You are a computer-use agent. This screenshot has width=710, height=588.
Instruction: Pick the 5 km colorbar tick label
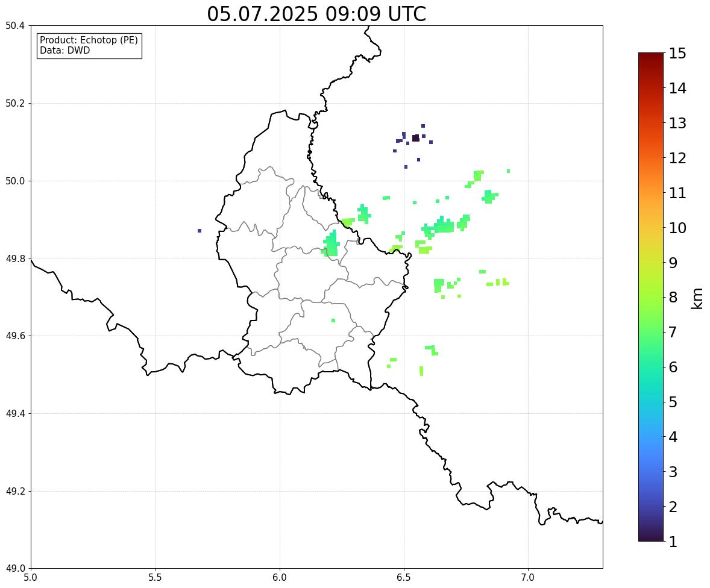[673, 402]
